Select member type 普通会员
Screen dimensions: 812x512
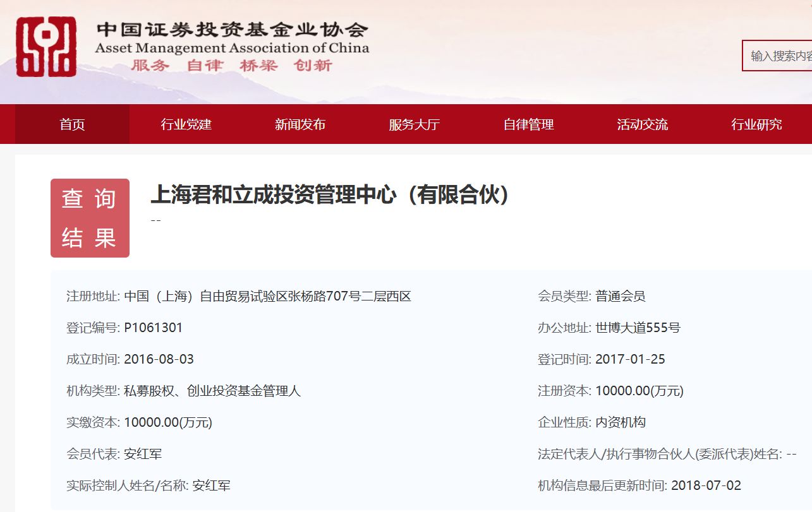point(621,296)
